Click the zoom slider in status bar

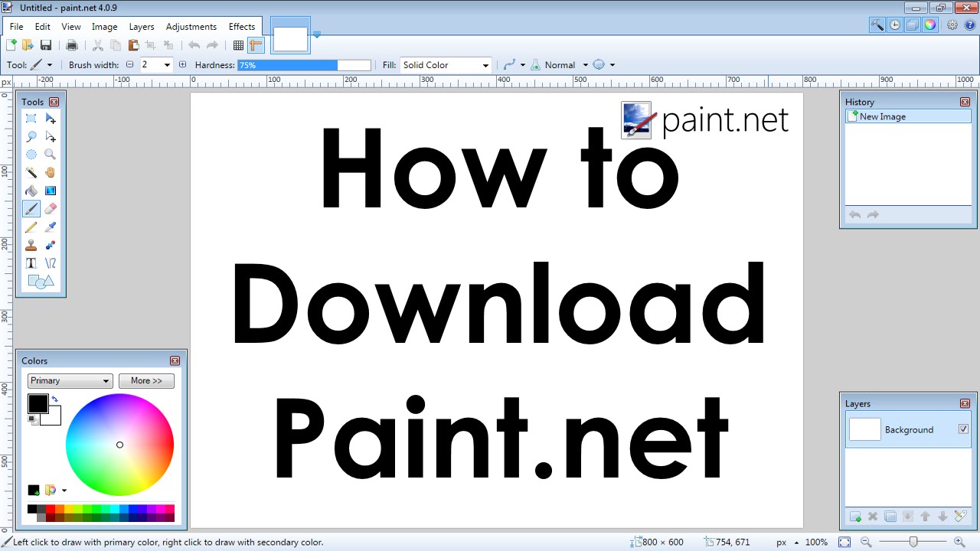913,542
